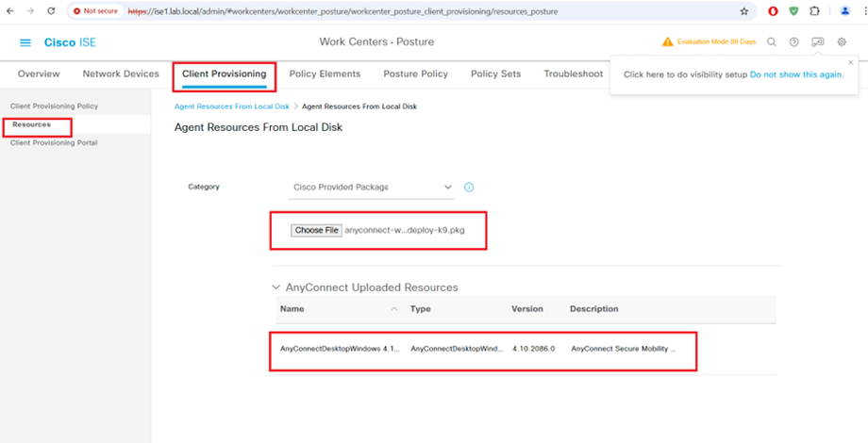Click the AnyConnect Secure Mobility description cell
The width and height of the screenshot is (868, 443).
tap(624, 349)
